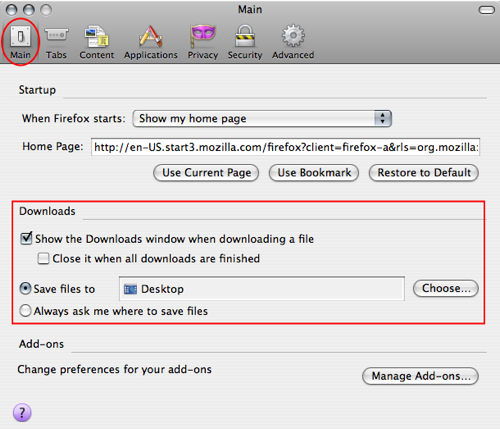Expand the When Firefox starts dropdown
500x429 pixels.
[262, 119]
